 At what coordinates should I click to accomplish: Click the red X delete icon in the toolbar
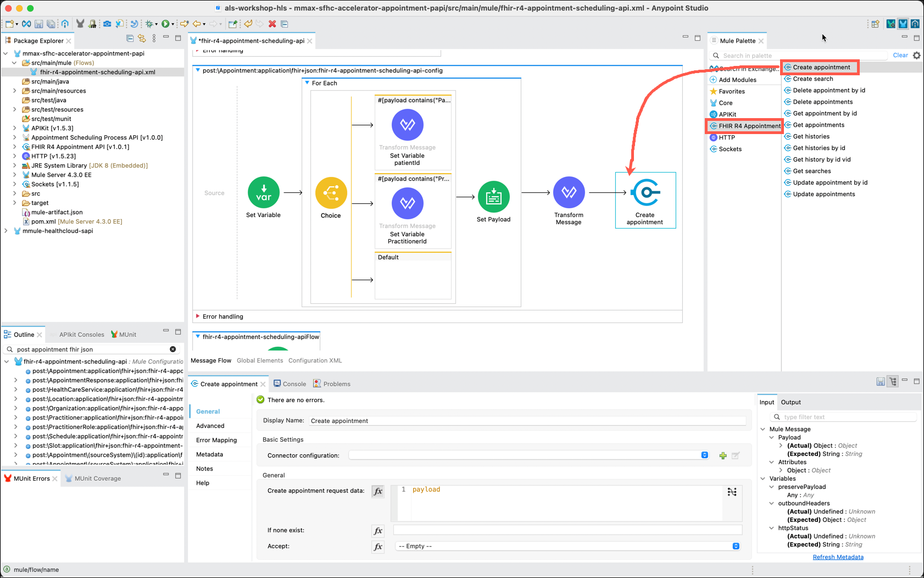272,24
